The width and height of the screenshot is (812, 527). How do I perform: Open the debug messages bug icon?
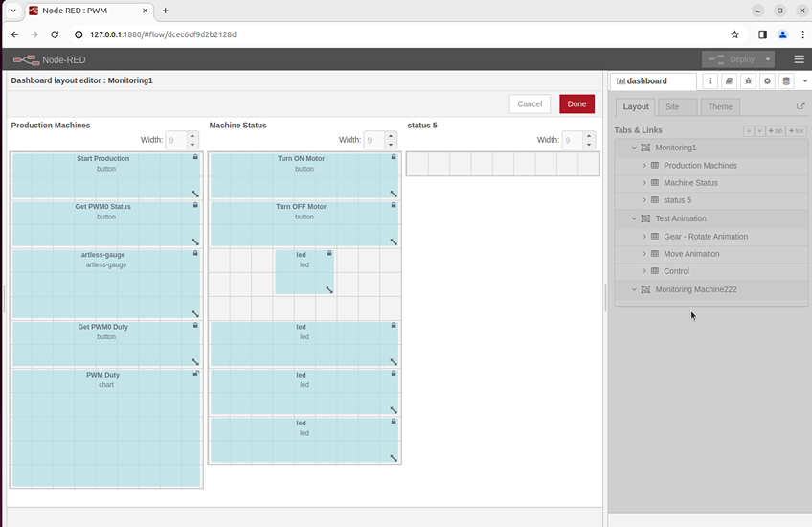click(748, 81)
